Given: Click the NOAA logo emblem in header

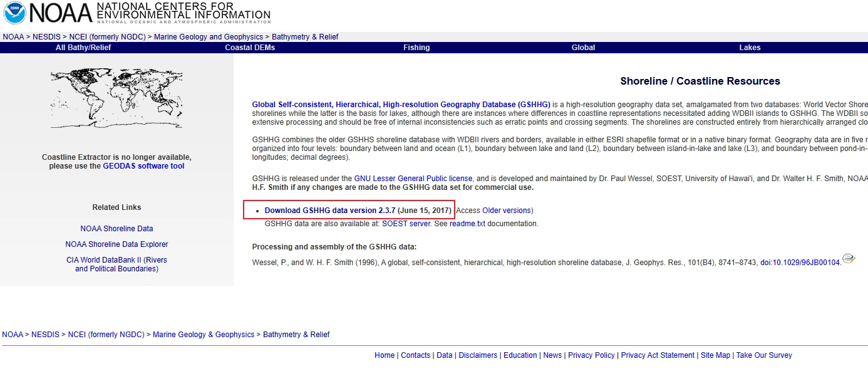Looking at the screenshot, I should (14, 13).
